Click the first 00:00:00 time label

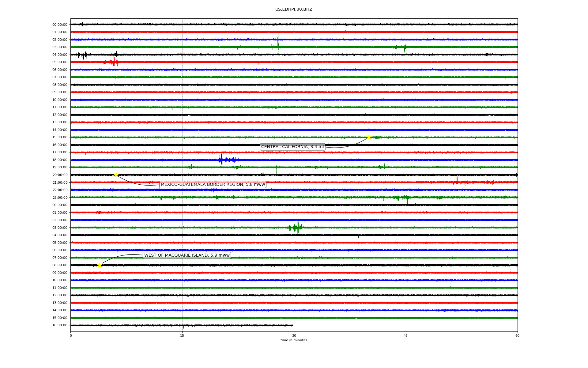[x=60, y=25]
